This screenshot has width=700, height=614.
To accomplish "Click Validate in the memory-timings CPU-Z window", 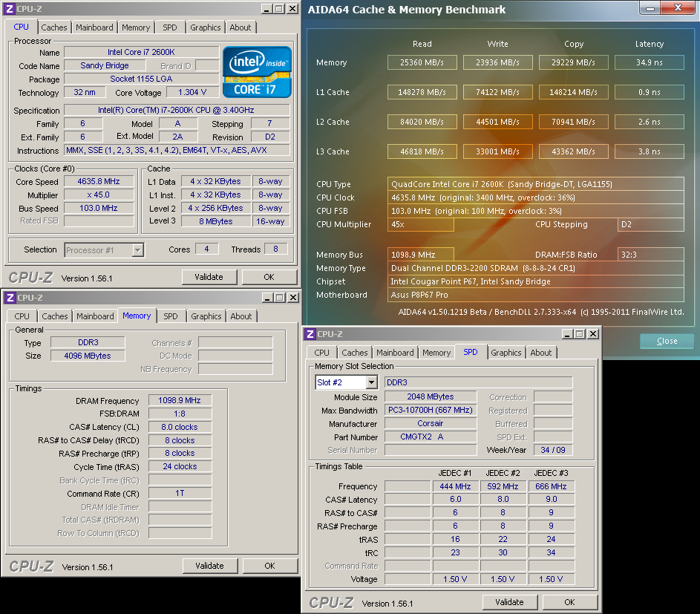I will tap(210, 566).
